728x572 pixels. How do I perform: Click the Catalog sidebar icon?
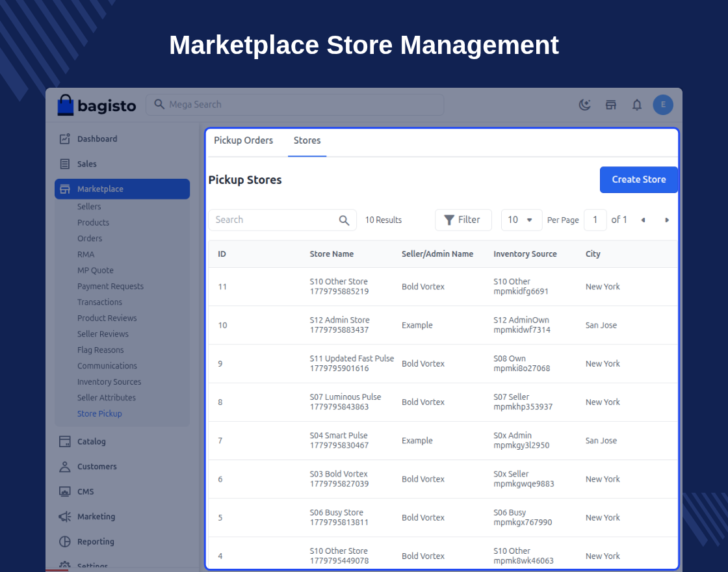tap(65, 441)
